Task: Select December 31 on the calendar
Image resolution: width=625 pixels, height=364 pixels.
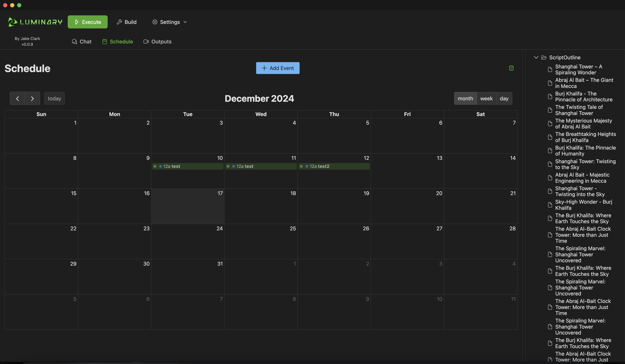Action: click(x=188, y=277)
